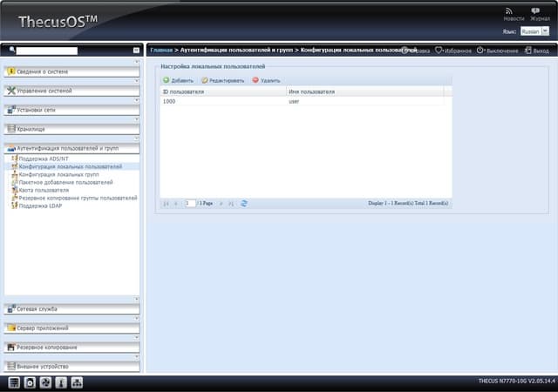Click the Выключение power icon
Screen dimensions: 558x392
tap(480, 51)
